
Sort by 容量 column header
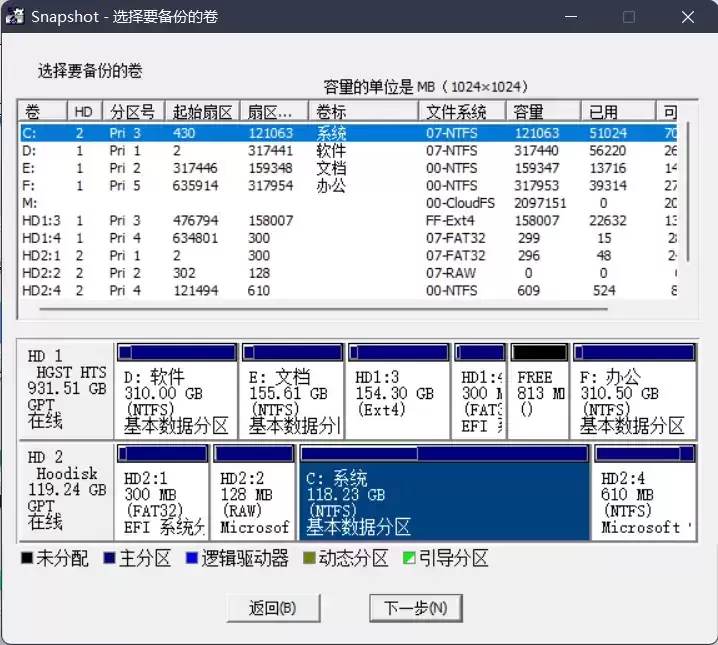click(544, 111)
